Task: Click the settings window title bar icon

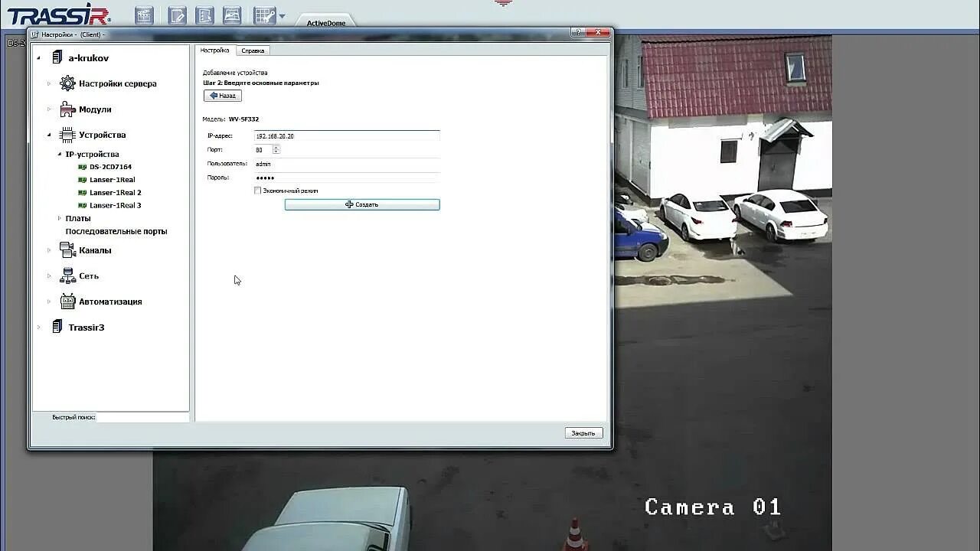Action: 34,34
